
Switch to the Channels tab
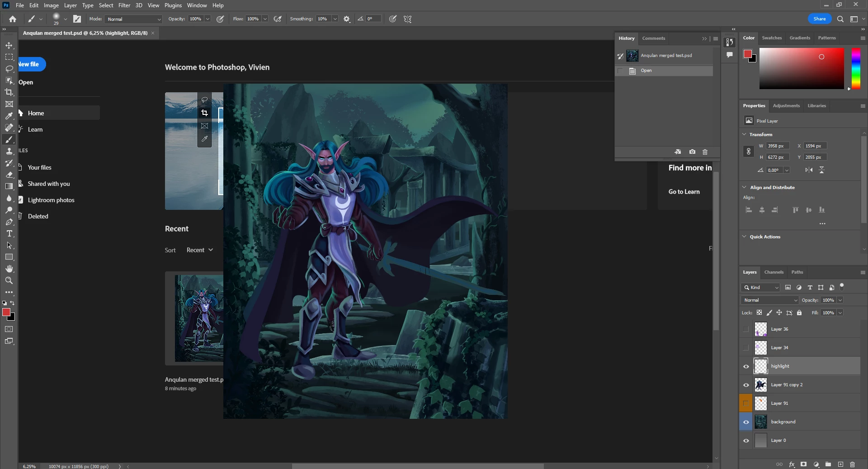point(774,272)
